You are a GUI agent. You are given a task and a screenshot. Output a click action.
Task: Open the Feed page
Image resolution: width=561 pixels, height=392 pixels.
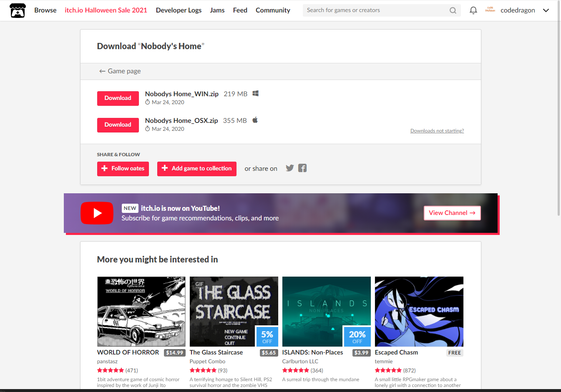click(x=240, y=10)
